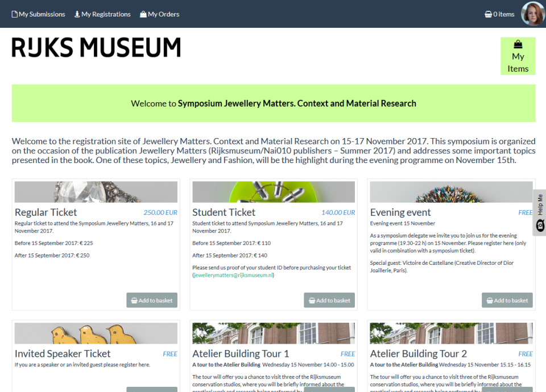View basket showing 0 items
The image size is (546, 392).
(x=499, y=14)
